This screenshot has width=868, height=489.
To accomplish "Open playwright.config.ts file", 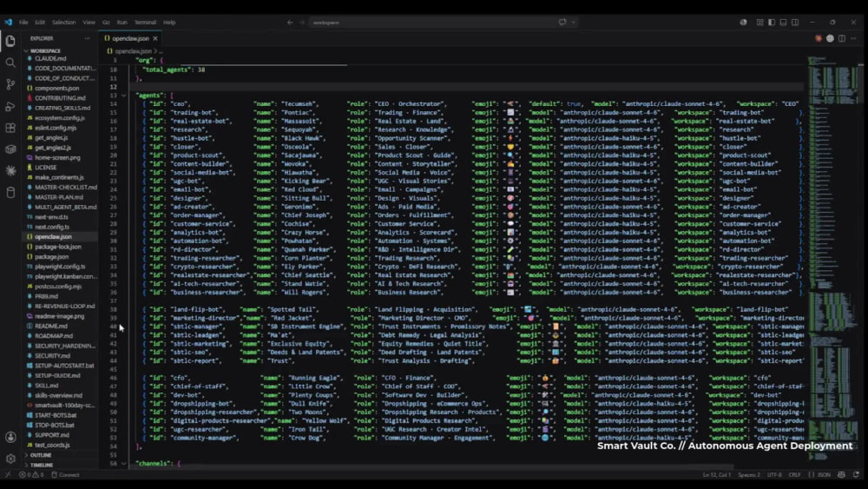I will [x=60, y=267].
